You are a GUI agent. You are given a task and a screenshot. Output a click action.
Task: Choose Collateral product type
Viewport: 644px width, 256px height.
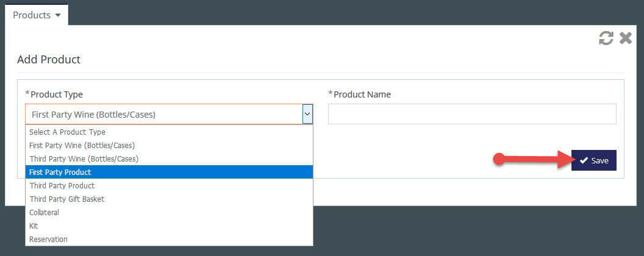tap(169, 213)
